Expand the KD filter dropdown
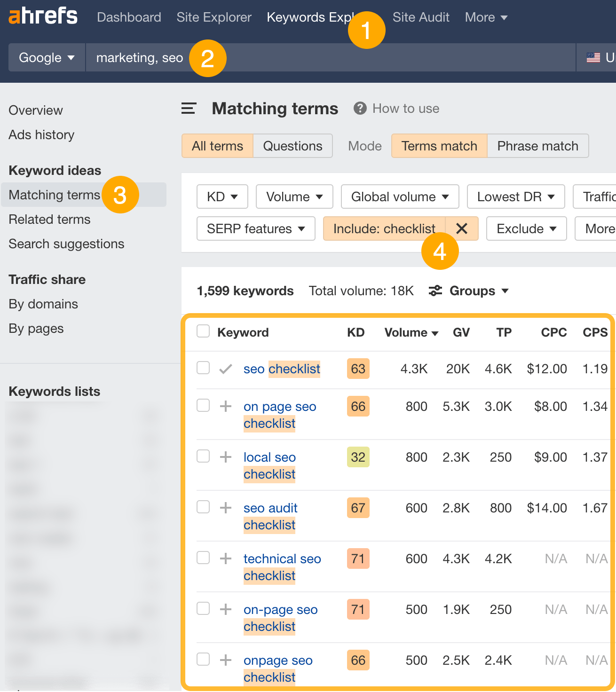This screenshot has width=616, height=692. (x=222, y=197)
